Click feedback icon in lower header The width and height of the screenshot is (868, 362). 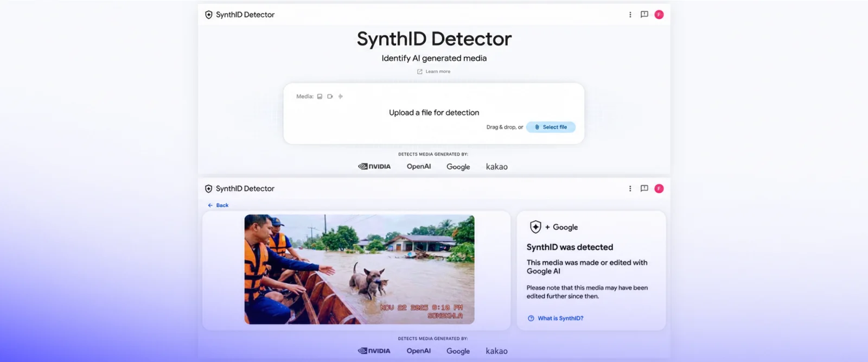pos(644,189)
